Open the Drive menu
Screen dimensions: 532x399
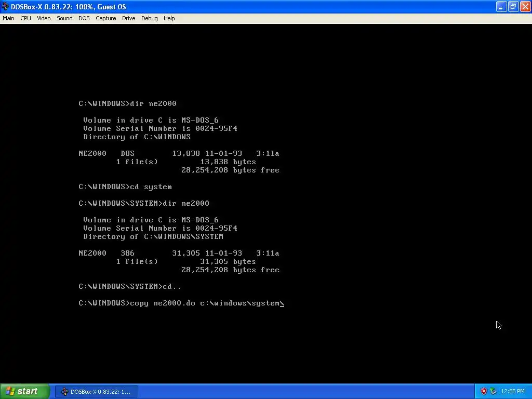pos(129,18)
